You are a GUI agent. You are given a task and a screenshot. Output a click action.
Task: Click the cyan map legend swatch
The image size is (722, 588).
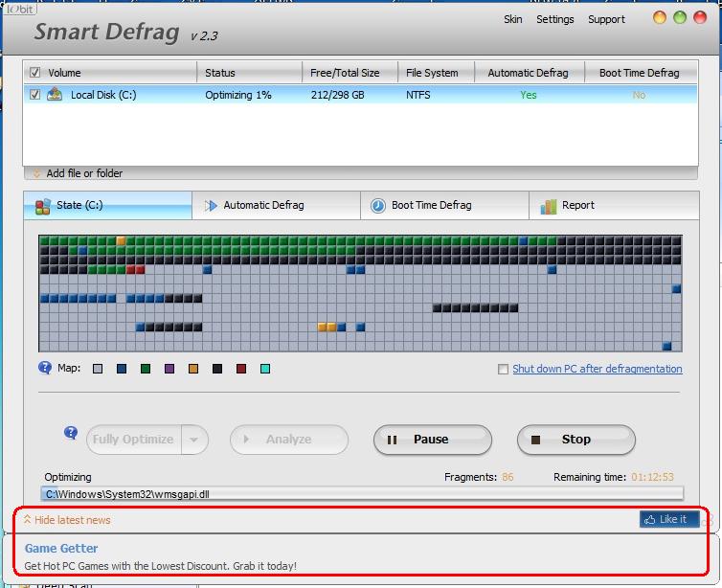[x=265, y=369]
